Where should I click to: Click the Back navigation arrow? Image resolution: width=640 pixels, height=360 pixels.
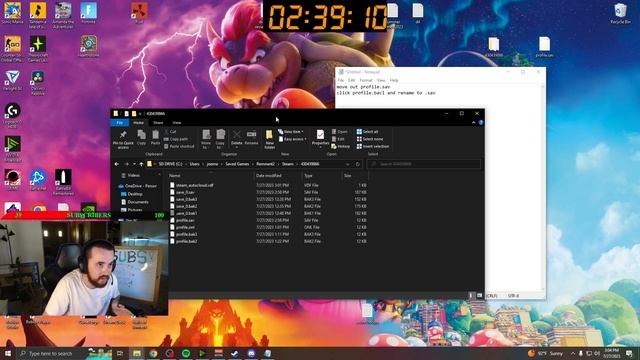(117, 164)
